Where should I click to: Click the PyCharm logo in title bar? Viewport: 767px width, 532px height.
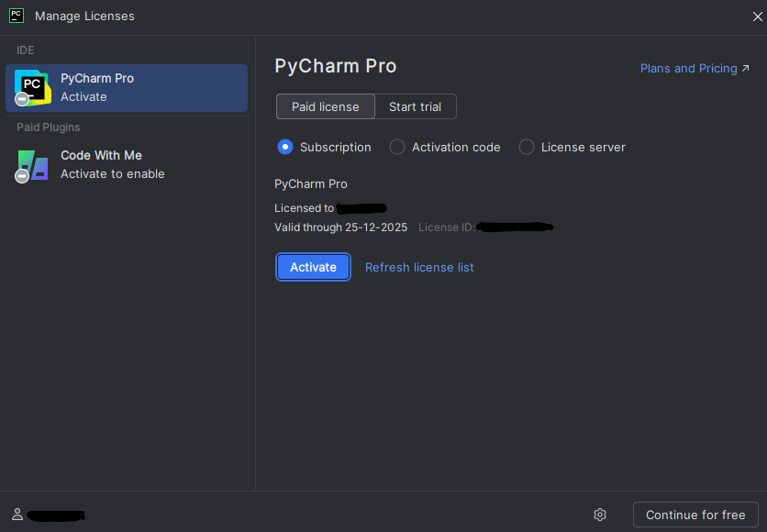click(17, 16)
